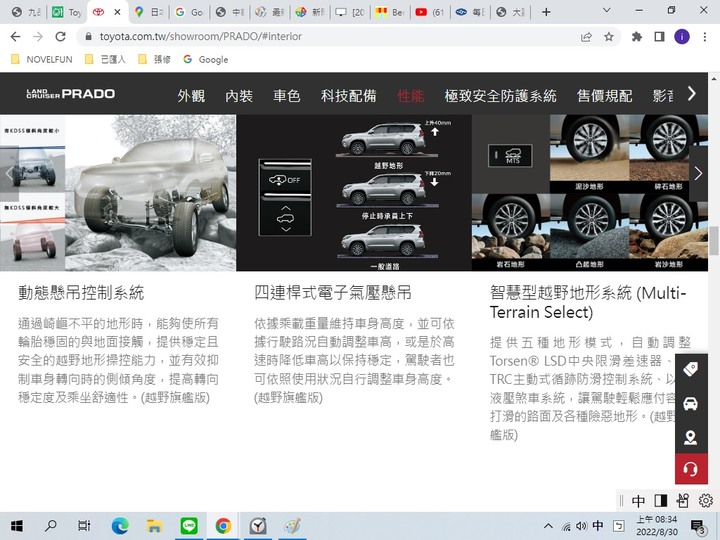Viewport: 720px width, 540px height.
Task: Open File Explorer from taskbar
Action: coord(155,526)
